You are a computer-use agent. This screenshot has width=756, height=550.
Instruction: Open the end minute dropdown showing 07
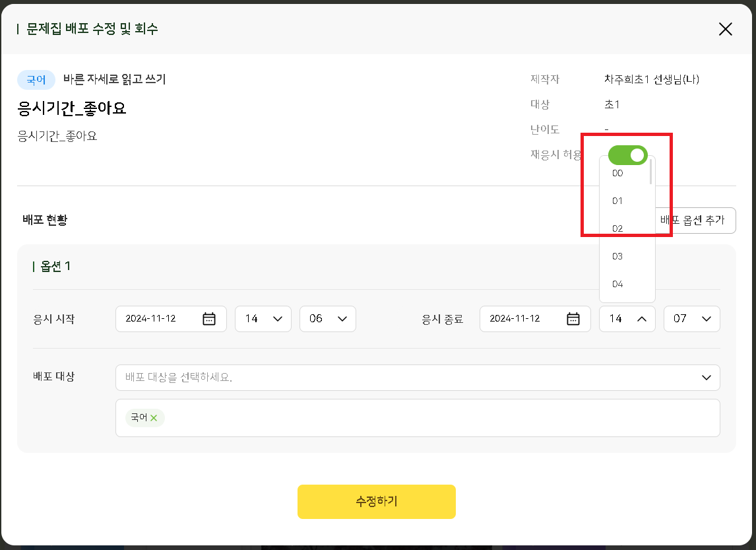click(691, 319)
